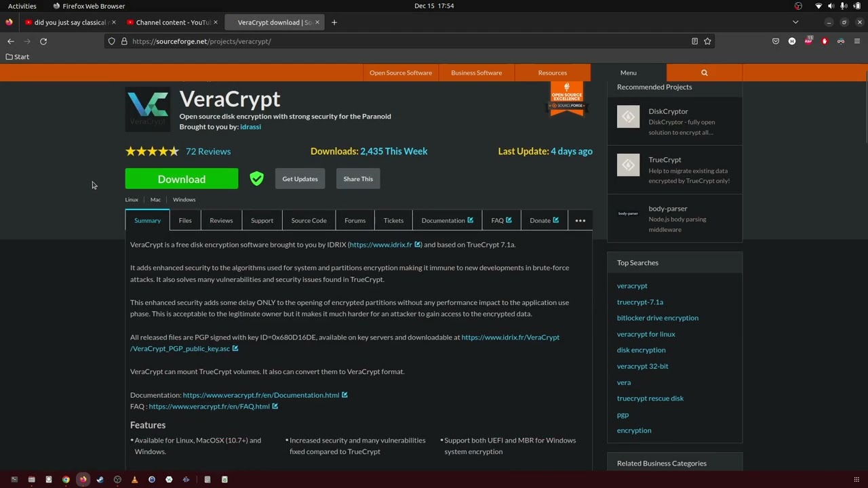Open the SourceForge Menu dropdown
This screenshot has height=488, width=868.
(629, 73)
